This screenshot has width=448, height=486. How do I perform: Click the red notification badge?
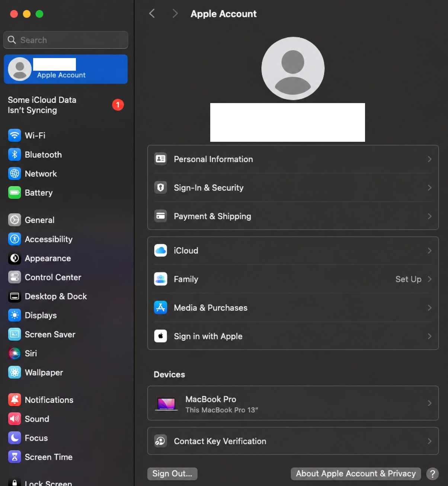tap(118, 105)
